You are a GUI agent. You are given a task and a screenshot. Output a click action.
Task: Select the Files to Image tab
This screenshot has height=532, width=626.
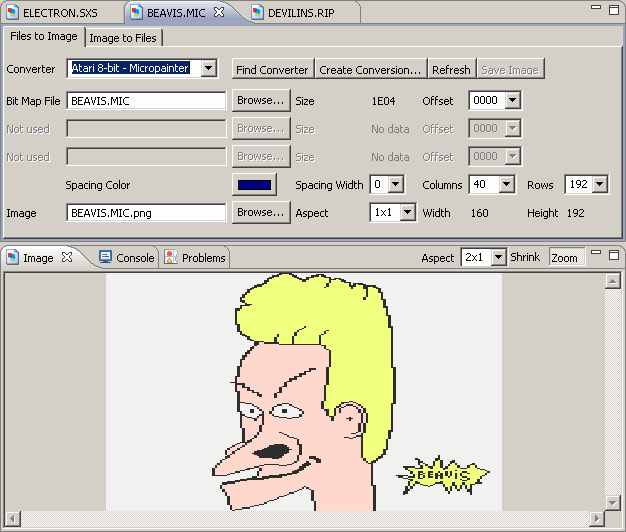click(x=44, y=37)
